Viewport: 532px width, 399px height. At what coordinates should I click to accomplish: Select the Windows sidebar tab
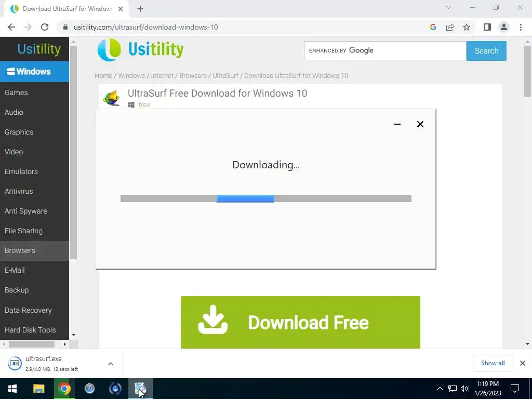click(34, 72)
